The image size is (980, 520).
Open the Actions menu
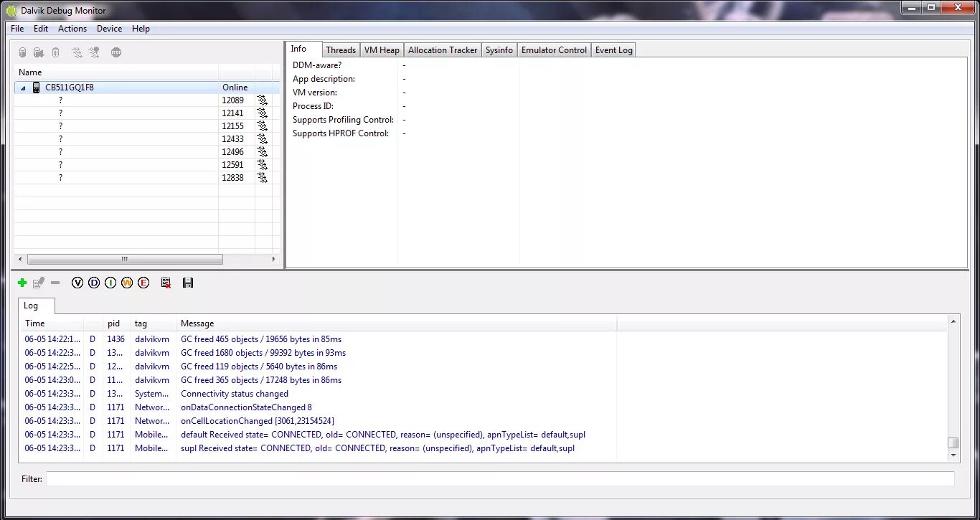point(72,29)
